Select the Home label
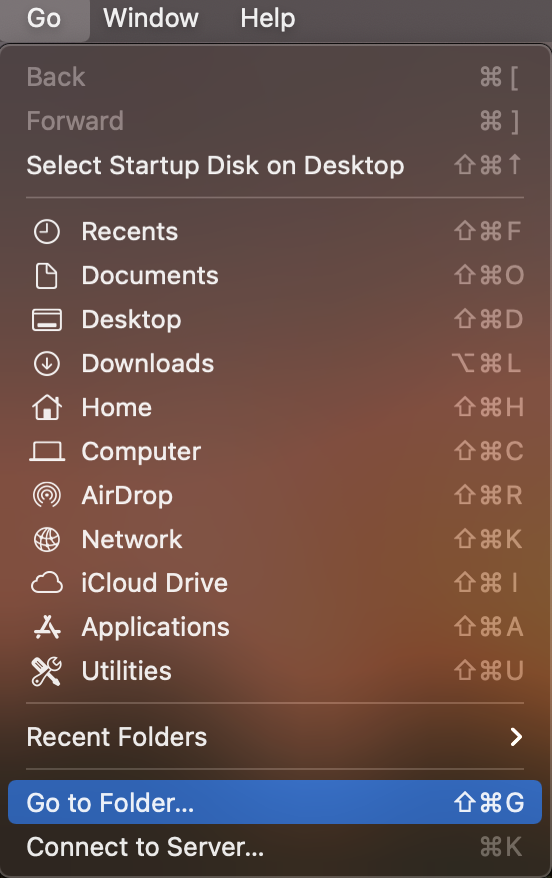This screenshot has height=878, width=552. (116, 407)
